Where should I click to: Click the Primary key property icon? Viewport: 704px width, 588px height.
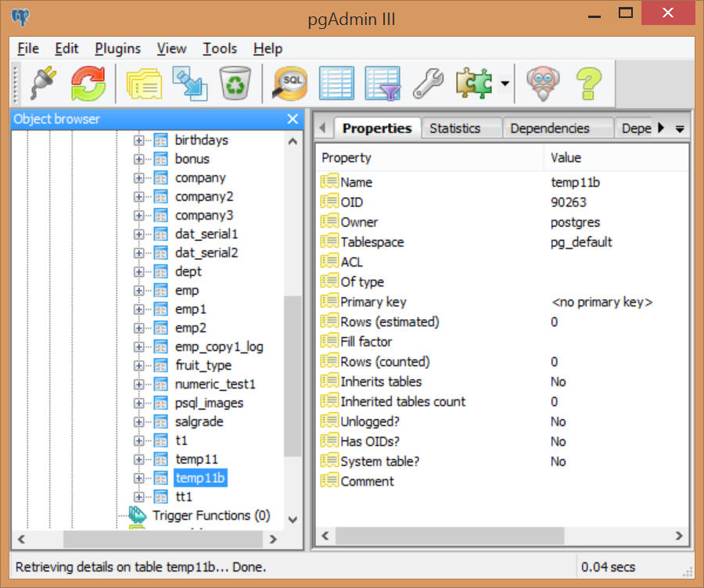(329, 301)
